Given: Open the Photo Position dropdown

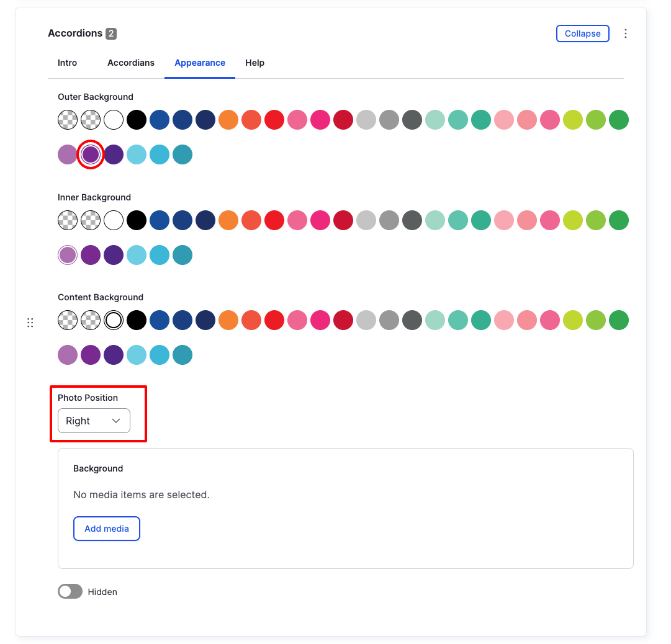Looking at the screenshot, I should point(94,421).
